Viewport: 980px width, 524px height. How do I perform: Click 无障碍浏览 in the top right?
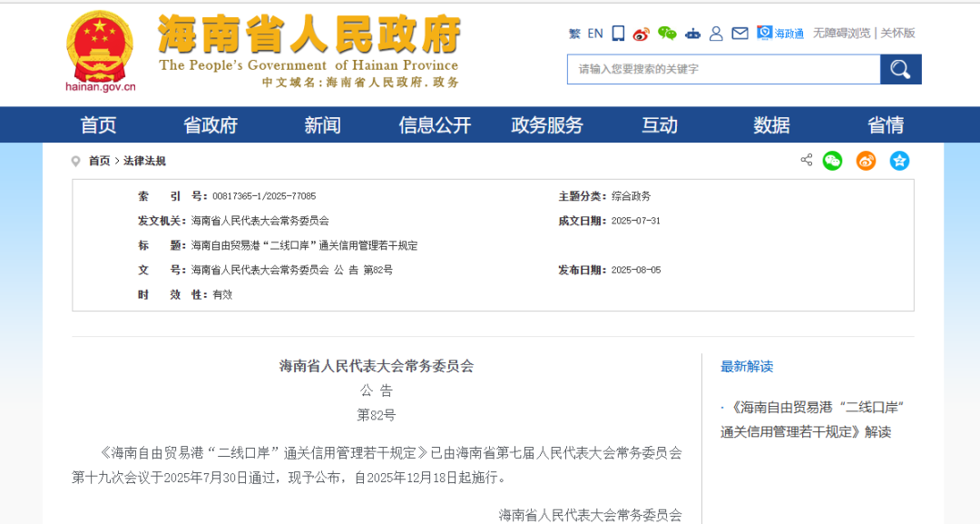point(842,33)
